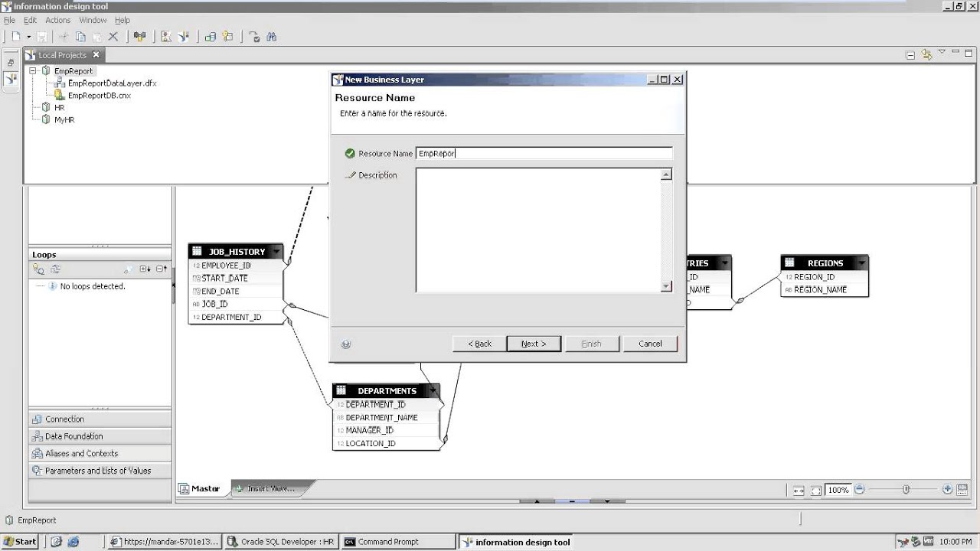Click the zoom in plus icon

947,489
